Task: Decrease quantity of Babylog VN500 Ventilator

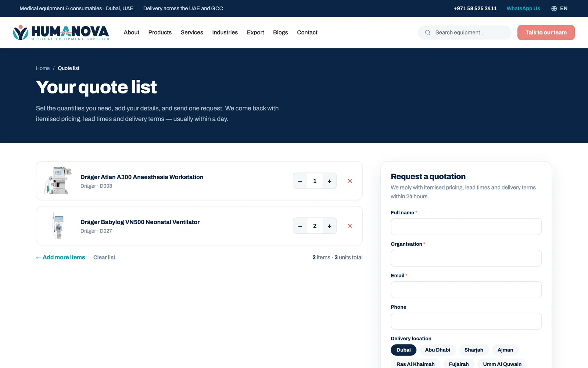Action: tap(300, 226)
